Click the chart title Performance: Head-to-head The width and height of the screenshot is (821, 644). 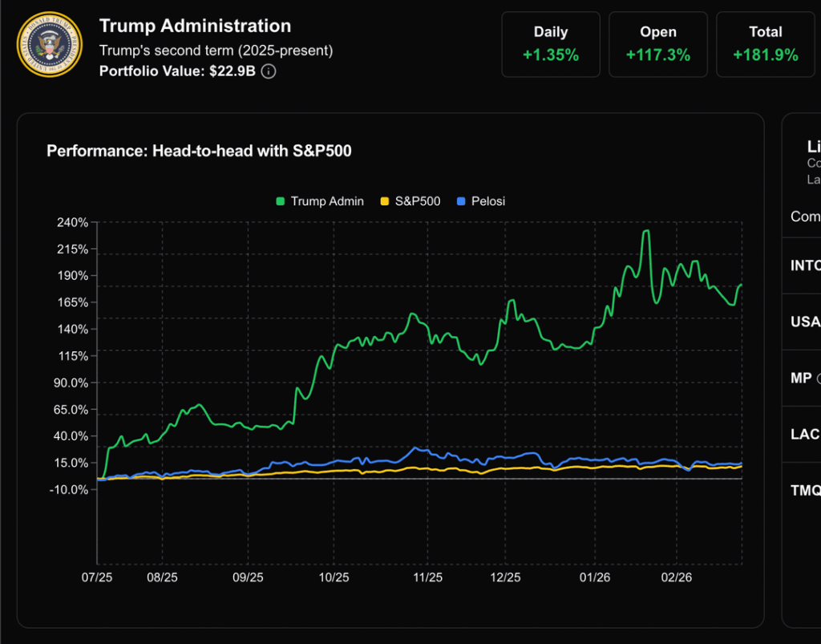click(x=200, y=151)
